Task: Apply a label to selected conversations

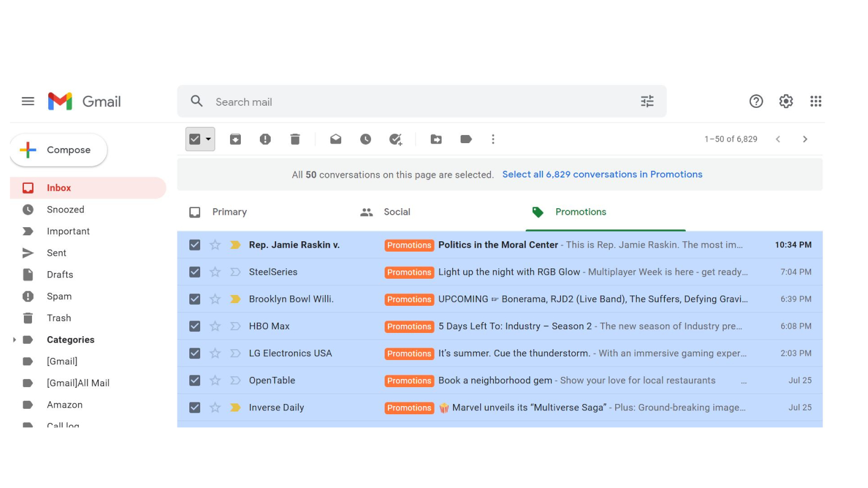Action: [466, 139]
